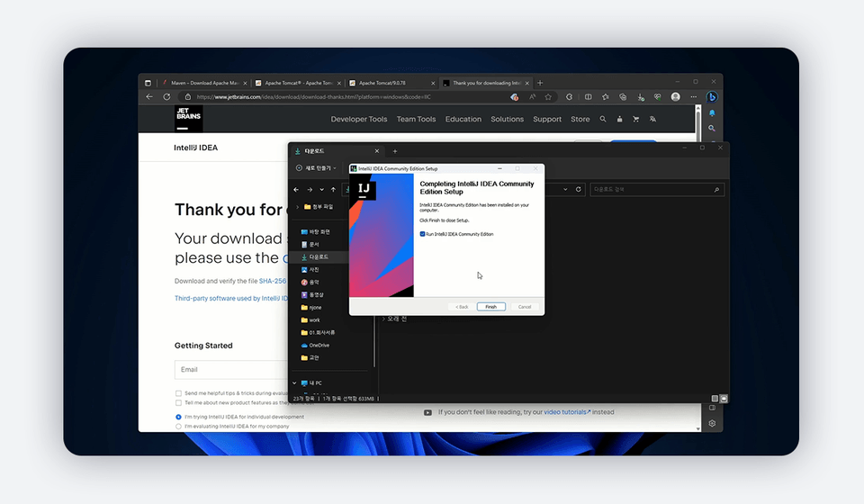This screenshot has height=504, width=864.
Task: Click the lock icon in address bar
Action: point(187,97)
